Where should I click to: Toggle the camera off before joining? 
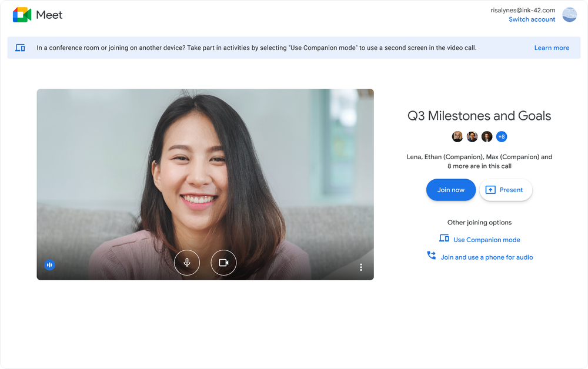click(223, 263)
